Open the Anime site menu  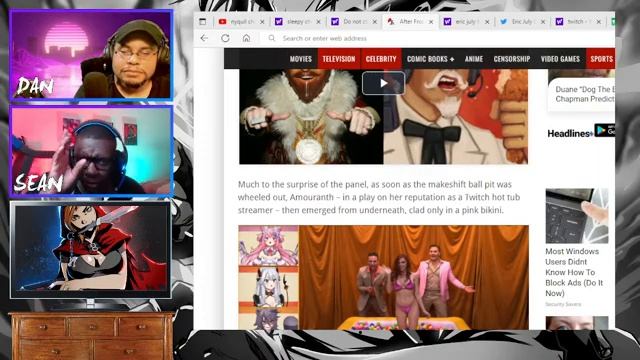click(474, 59)
